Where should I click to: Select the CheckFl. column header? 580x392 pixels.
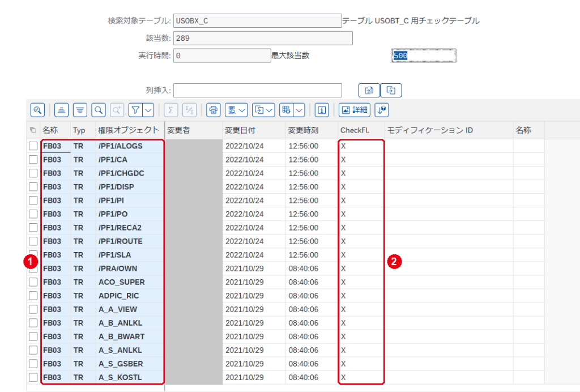click(361, 130)
